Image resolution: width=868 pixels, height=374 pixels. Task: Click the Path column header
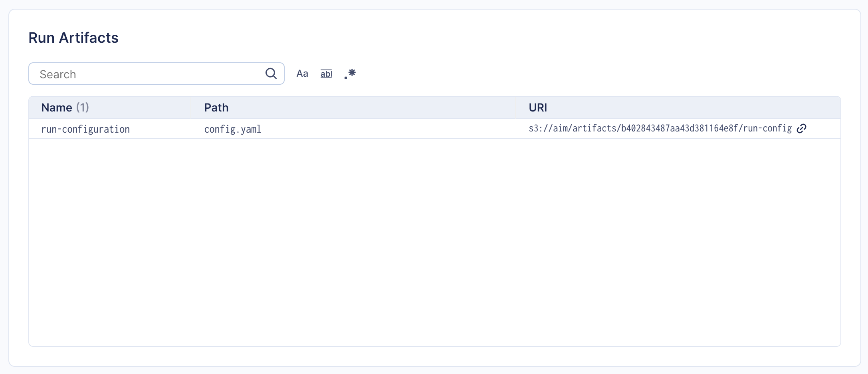click(x=216, y=107)
